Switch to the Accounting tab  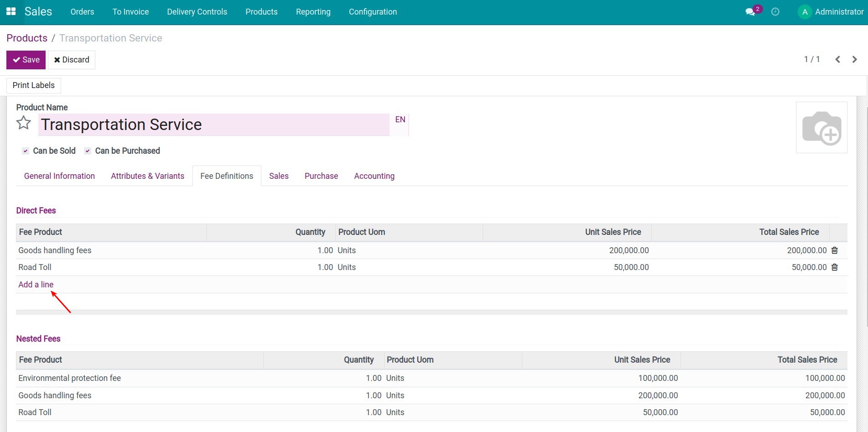click(374, 176)
